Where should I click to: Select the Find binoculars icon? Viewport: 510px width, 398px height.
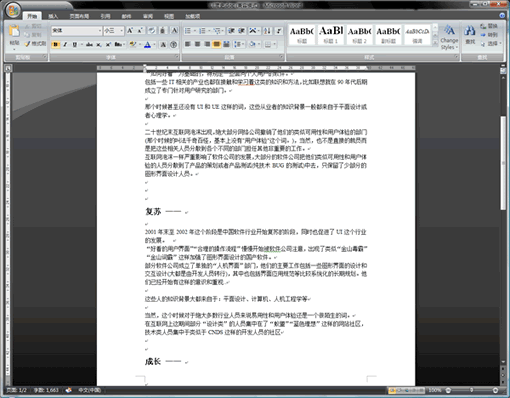pos(470,31)
